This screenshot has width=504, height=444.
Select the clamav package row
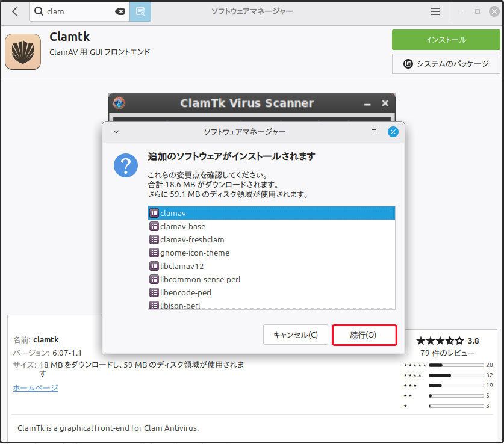click(272, 213)
